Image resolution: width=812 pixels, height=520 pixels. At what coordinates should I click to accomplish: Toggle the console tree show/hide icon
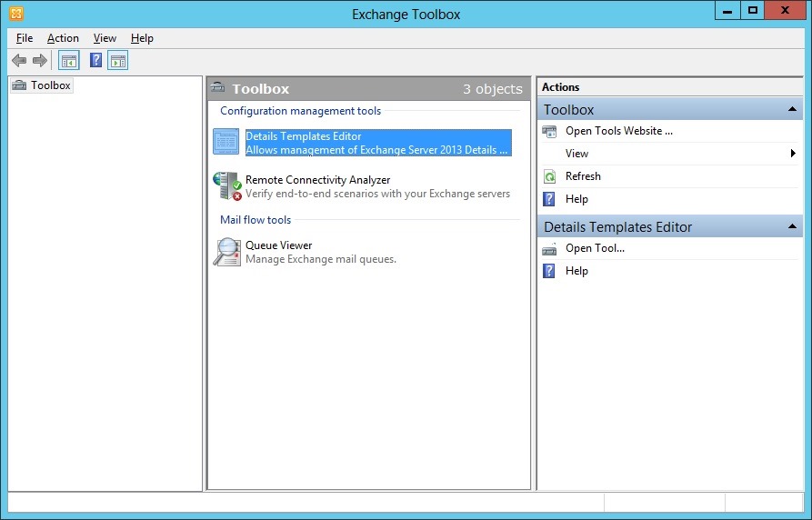(69, 61)
